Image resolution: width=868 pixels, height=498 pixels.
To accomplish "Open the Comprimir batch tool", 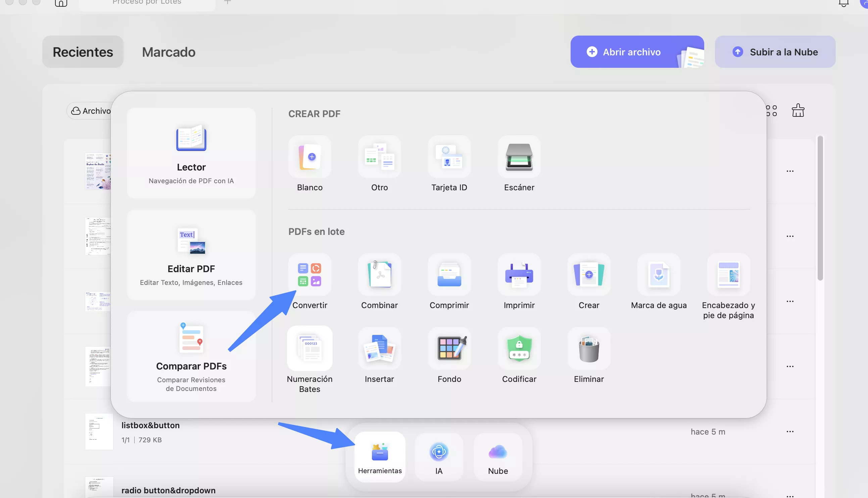I will coord(449,275).
